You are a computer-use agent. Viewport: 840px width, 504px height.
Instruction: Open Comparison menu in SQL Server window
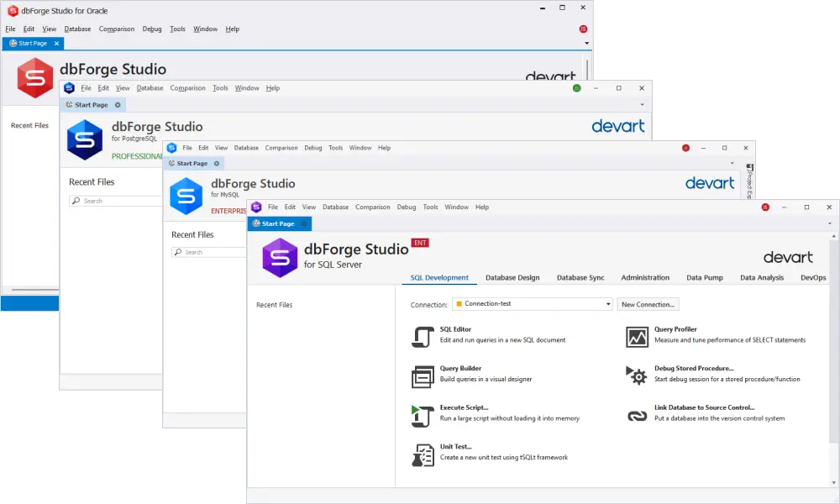(x=372, y=207)
